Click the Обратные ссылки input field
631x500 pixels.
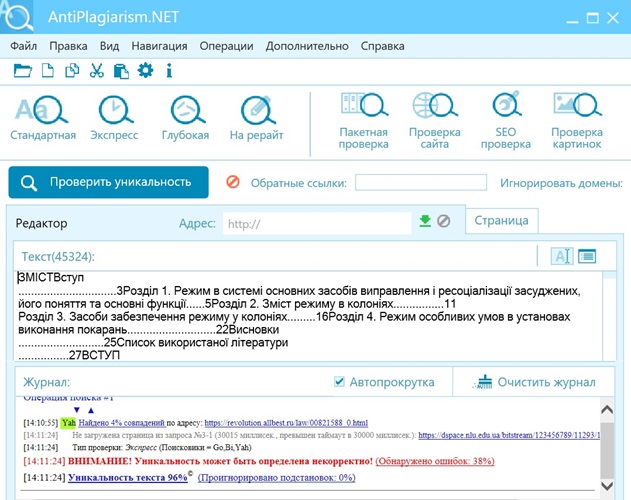coord(421,183)
